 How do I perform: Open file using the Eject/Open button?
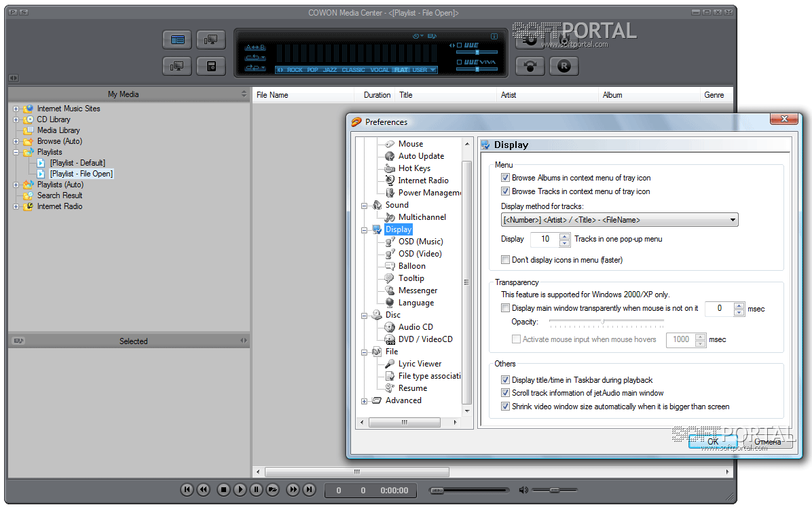pos(273,489)
